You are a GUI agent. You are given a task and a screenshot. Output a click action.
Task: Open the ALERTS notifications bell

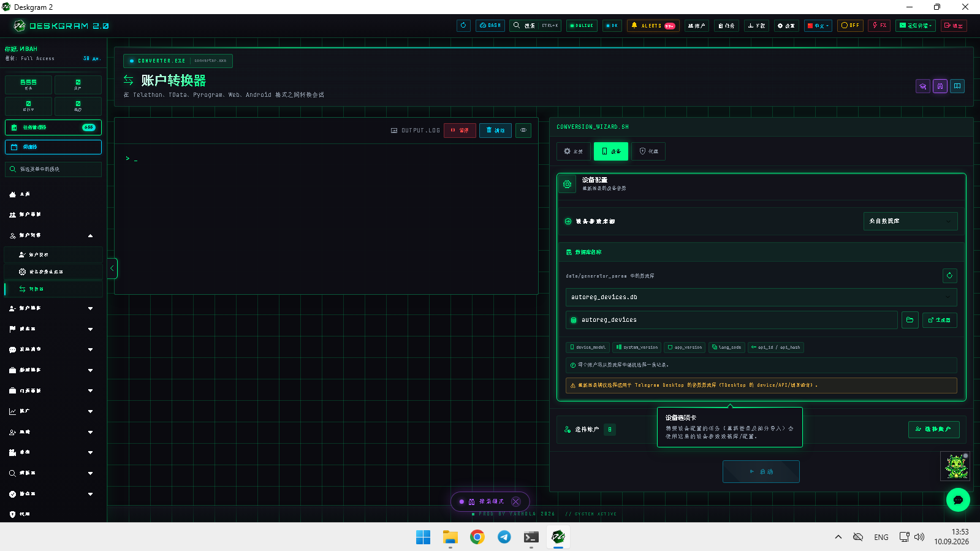(x=653, y=26)
